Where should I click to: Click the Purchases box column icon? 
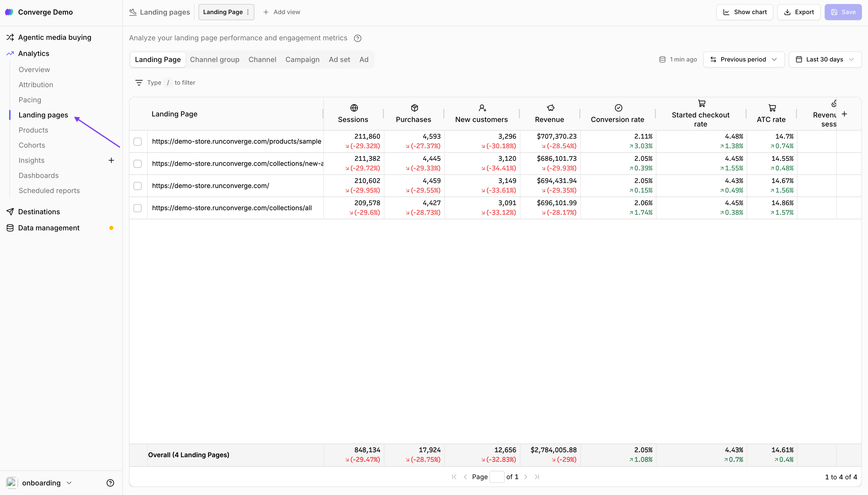(x=414, y=108)
